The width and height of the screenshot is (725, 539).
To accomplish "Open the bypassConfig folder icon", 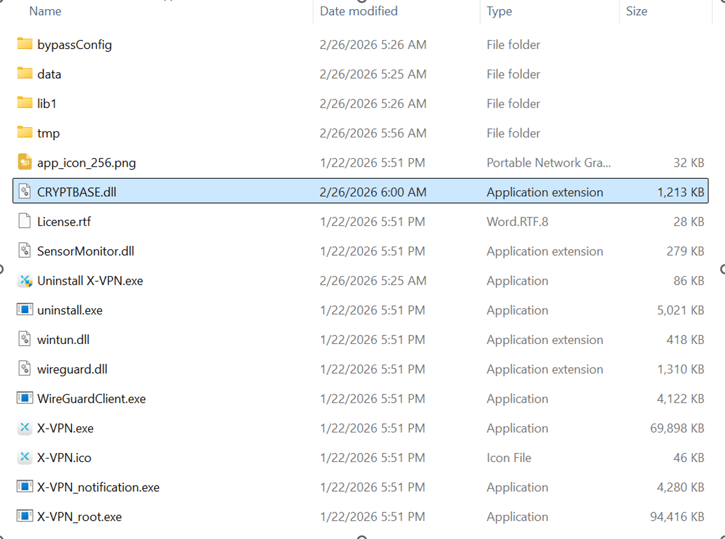I will click(x=25, y=44).
